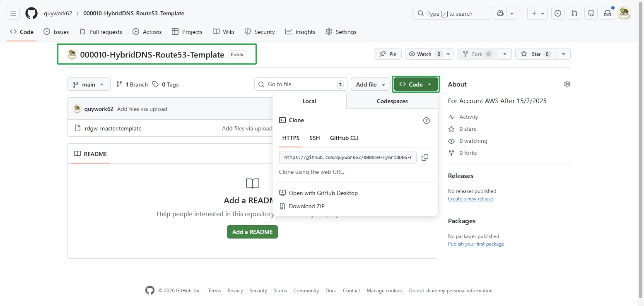The height and width of the screenshot is (306, 644).
Task: Pin this repository
Action: click(x=388, y=54)
